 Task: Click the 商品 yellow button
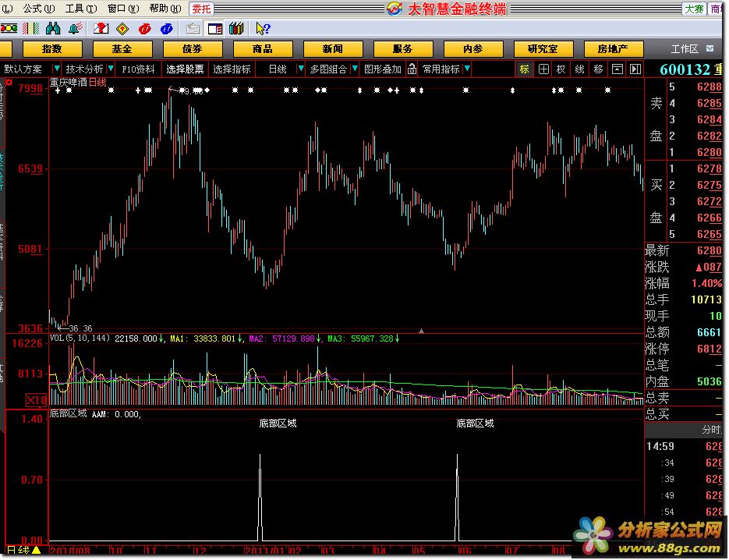263,49
